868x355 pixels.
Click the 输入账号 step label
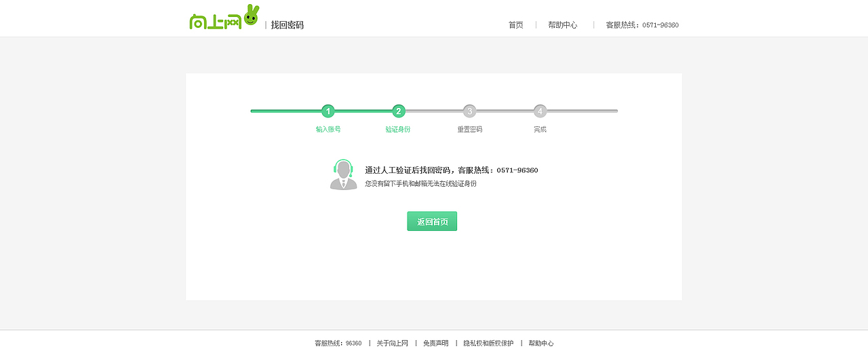coord(328,129)
